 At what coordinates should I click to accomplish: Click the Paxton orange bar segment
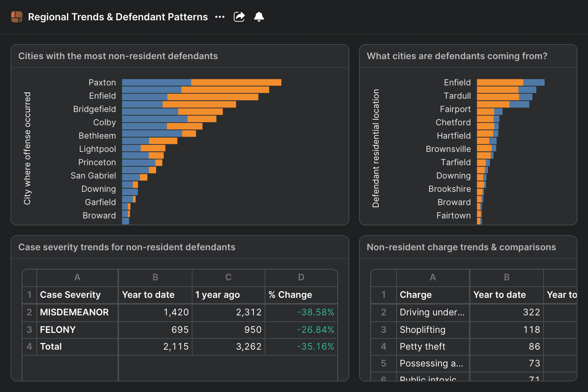[236, 83]
